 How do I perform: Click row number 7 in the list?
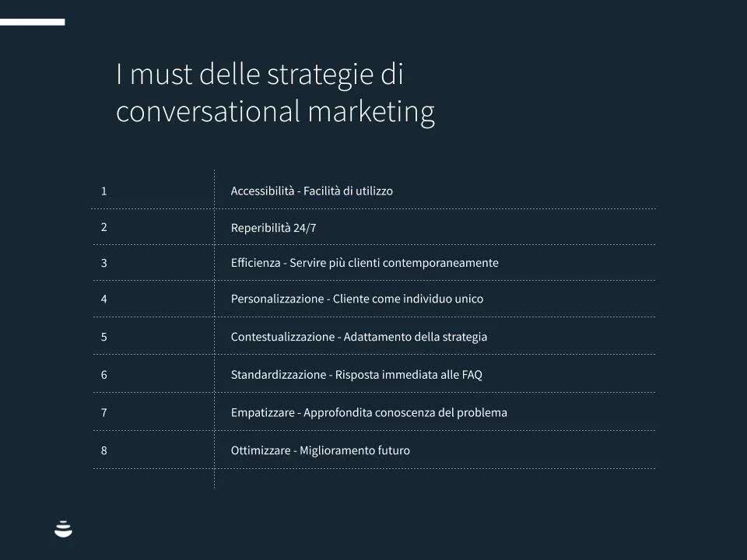coord(103,412)
